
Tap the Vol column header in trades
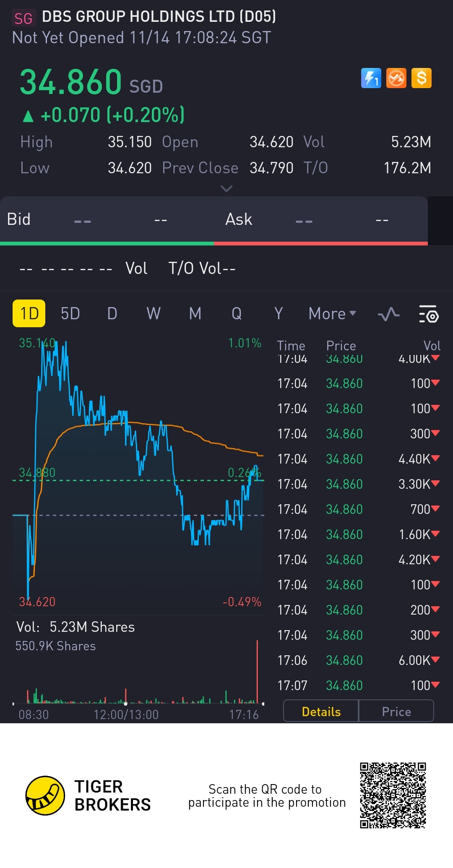432,346
